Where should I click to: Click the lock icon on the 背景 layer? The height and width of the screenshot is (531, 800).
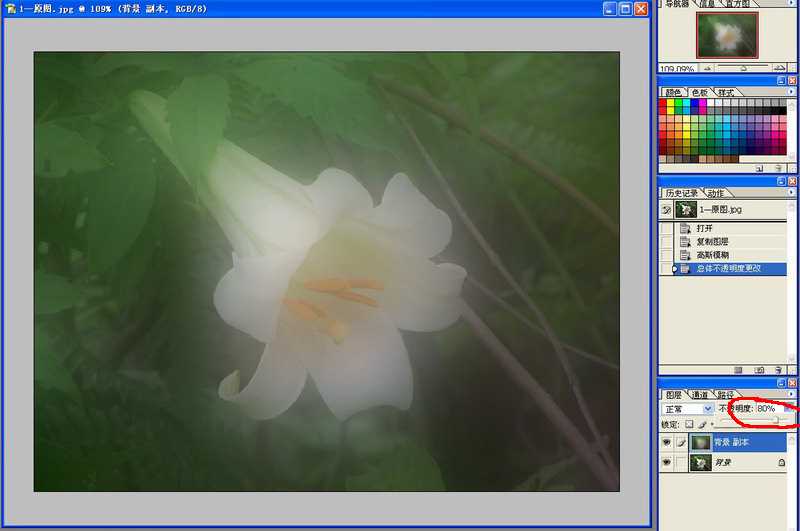pos(781,463)
